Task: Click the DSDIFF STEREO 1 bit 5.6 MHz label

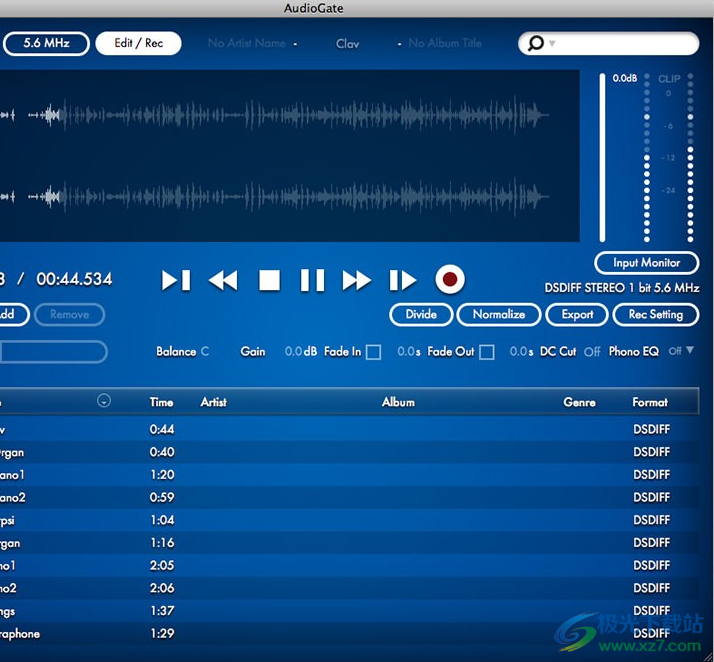Action: (622, 288)
